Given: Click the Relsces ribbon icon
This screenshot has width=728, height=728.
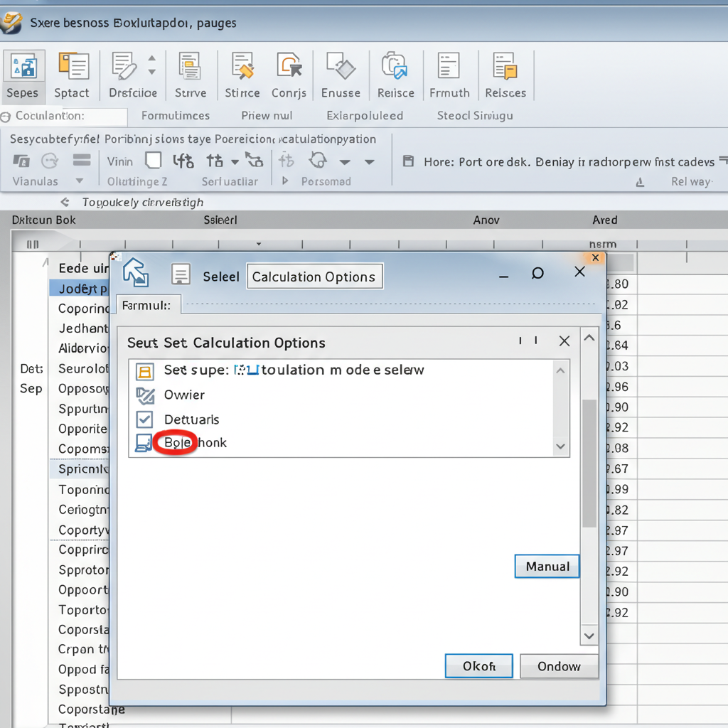Looking at the screenshot, I should tap(505, 65).
